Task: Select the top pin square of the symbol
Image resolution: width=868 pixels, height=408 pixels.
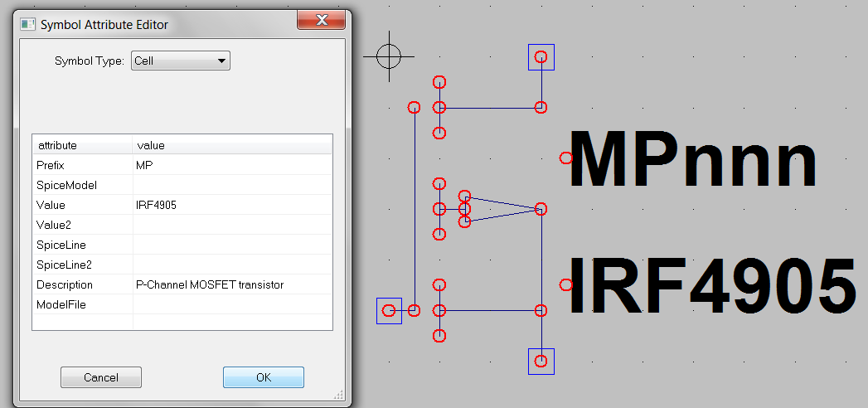Action: point(541,57)
